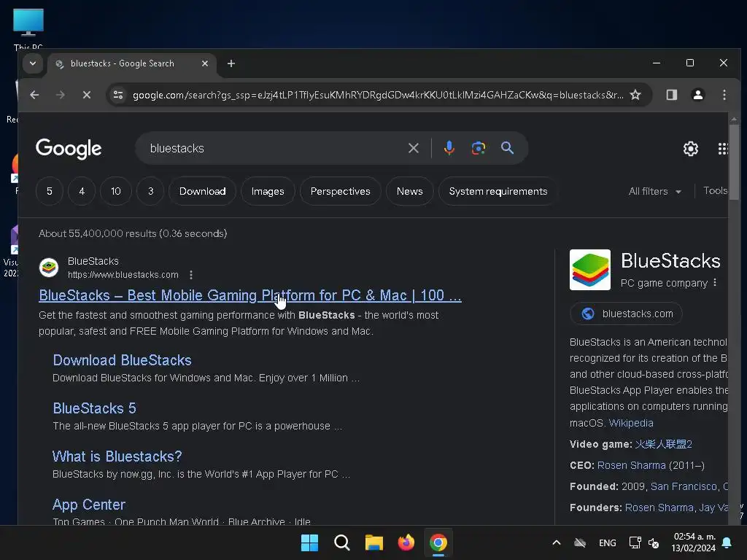Stop loading the page
The image size is (747, 560).
[x=86, y=95]
